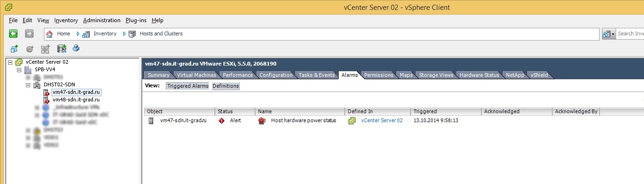Sort alarms by the Object column header
The width and height of the screenshot is (644, 184).
(179, 112)
